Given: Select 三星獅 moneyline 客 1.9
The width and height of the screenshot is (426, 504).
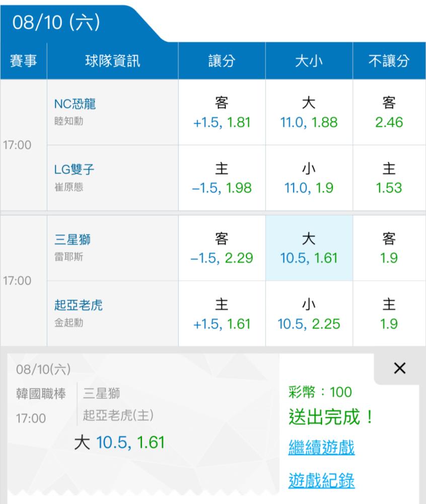Looking at the screenshot, I should pos(389,248).
